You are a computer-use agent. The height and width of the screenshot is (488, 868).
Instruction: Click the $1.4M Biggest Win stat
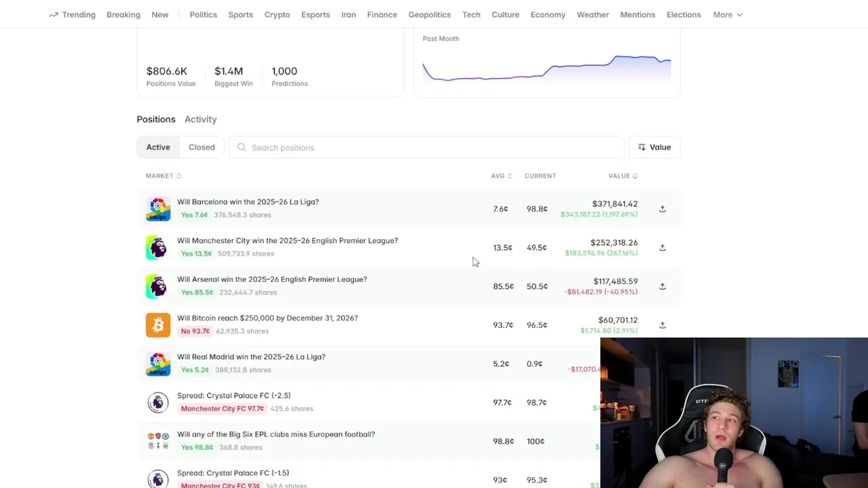pyautogui.click(x=233, y=76)
